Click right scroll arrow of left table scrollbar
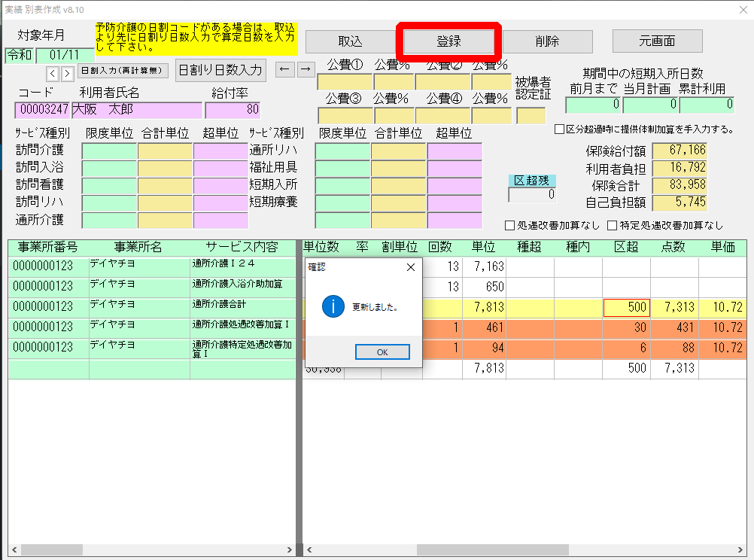Screen dimensions: 754x560 tap(289, 549)
